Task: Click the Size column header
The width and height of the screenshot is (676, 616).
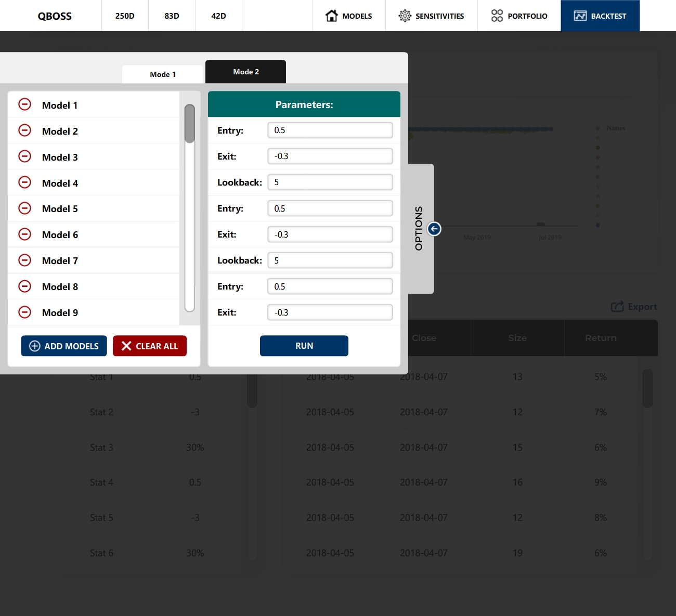Action: tap(517, 338)
